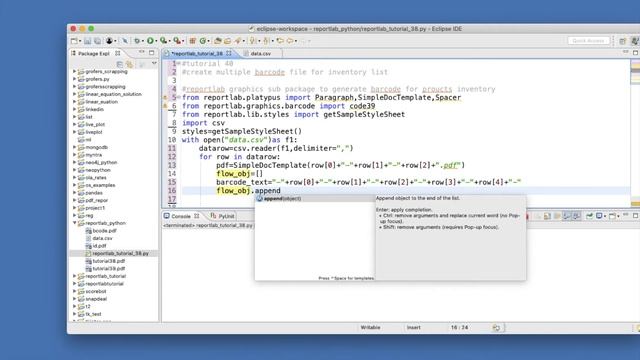The image size is (640, 360).
Task: Click the code line 'import csv'
Action: pyautogui.click(x=203, y=123)
